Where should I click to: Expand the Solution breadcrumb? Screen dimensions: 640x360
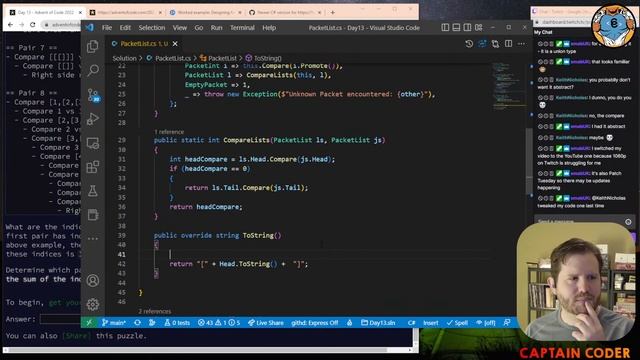(124, 58)
